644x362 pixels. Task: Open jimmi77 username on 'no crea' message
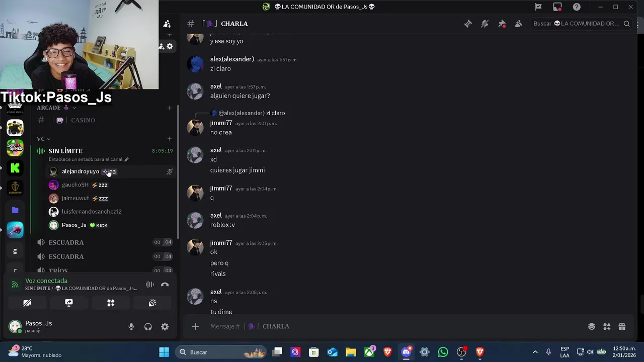221,123
